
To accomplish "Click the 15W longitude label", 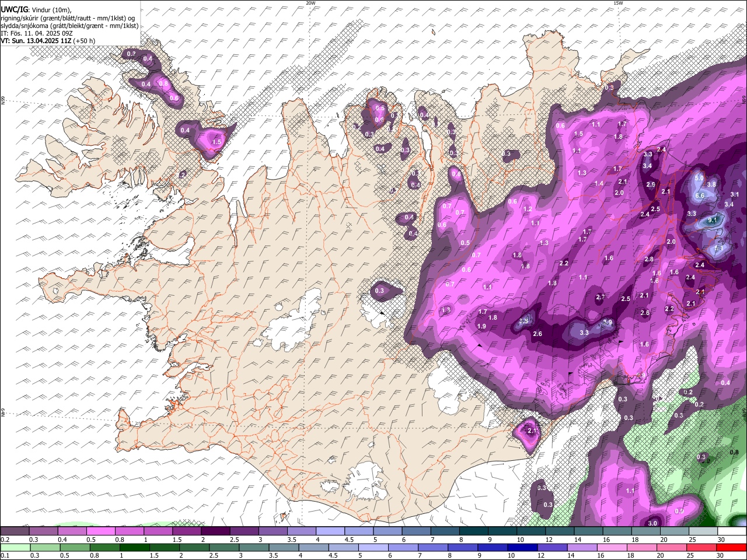I will click(x=618, y=3).
